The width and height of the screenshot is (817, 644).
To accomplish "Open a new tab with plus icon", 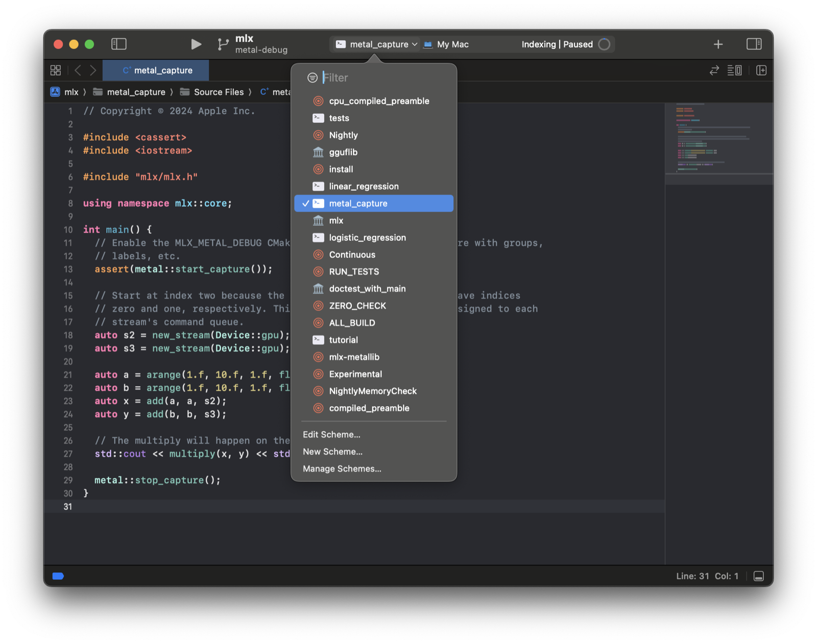I will [718, 44].
